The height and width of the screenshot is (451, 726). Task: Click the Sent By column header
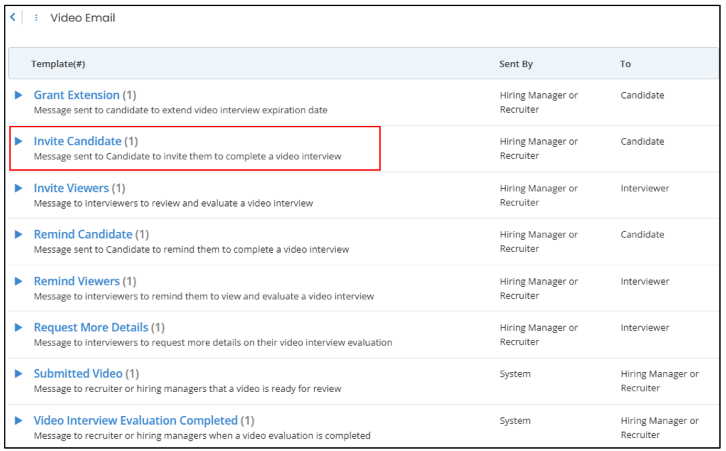pyautogui.click(x=515, y=64)
